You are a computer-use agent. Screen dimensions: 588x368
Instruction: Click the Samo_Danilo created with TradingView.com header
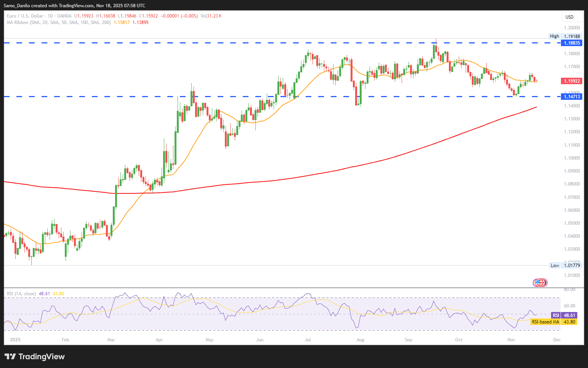tap(74, 5)
